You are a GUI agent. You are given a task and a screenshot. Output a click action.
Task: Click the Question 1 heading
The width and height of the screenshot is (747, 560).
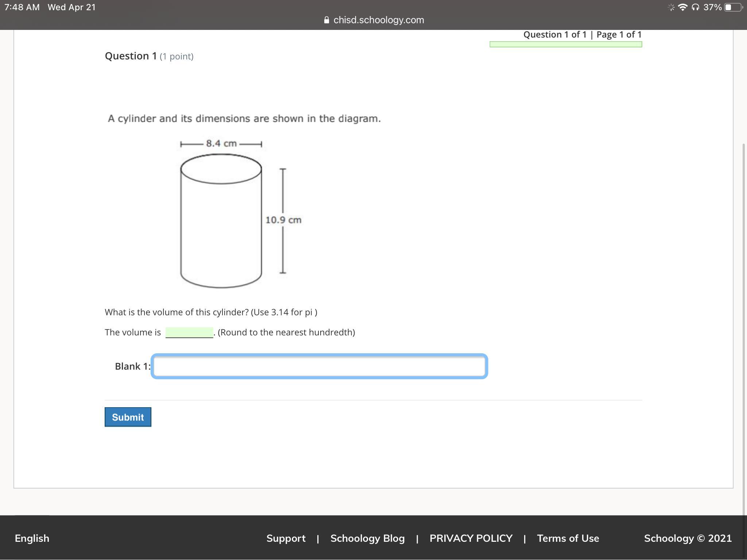pyautogui.click(x=131, y=56)
